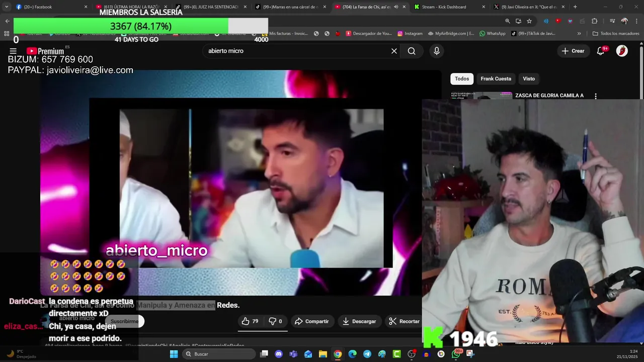Open Task View from the taskbar
The image size is (644, 362).
[264, 354]
